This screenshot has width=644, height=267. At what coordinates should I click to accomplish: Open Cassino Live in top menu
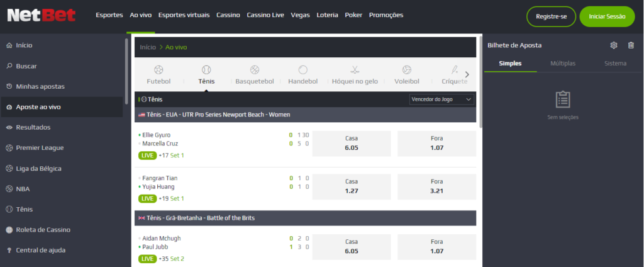(265, 14)
